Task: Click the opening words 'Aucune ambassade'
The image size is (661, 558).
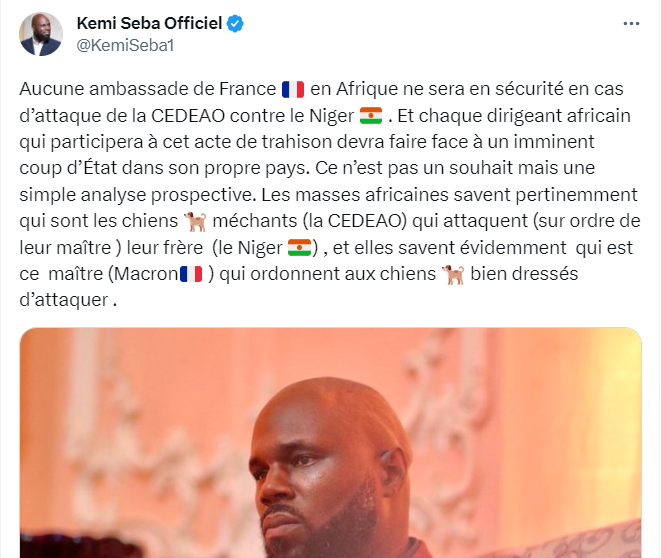Action: pyautogui.click(x=81, y=88)
